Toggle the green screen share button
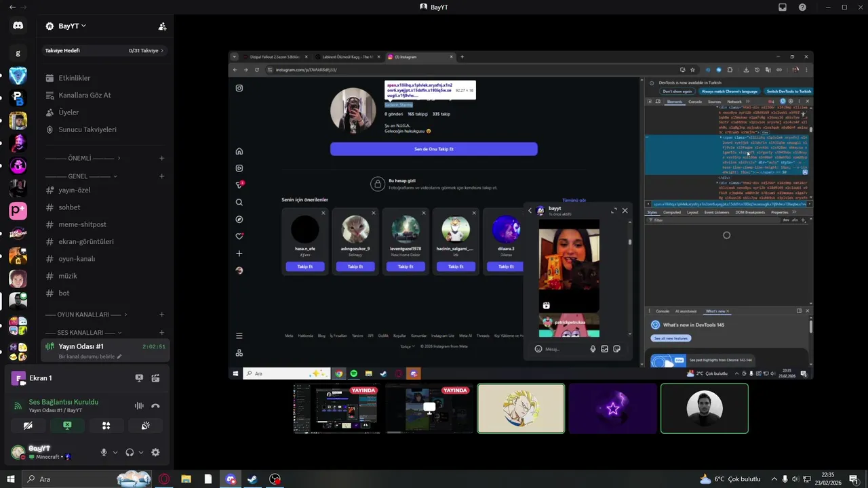Screen dimensions: 868x488 67,426
